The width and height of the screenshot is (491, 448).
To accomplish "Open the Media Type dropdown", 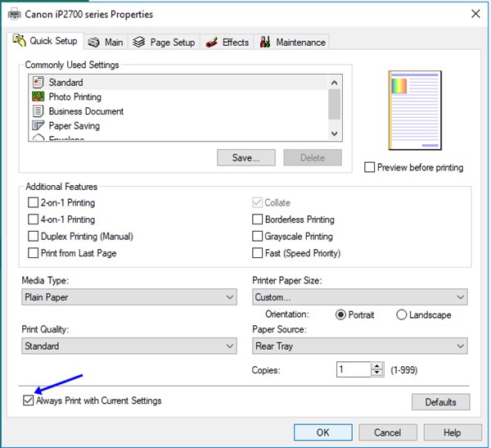I will pos(129,296).
